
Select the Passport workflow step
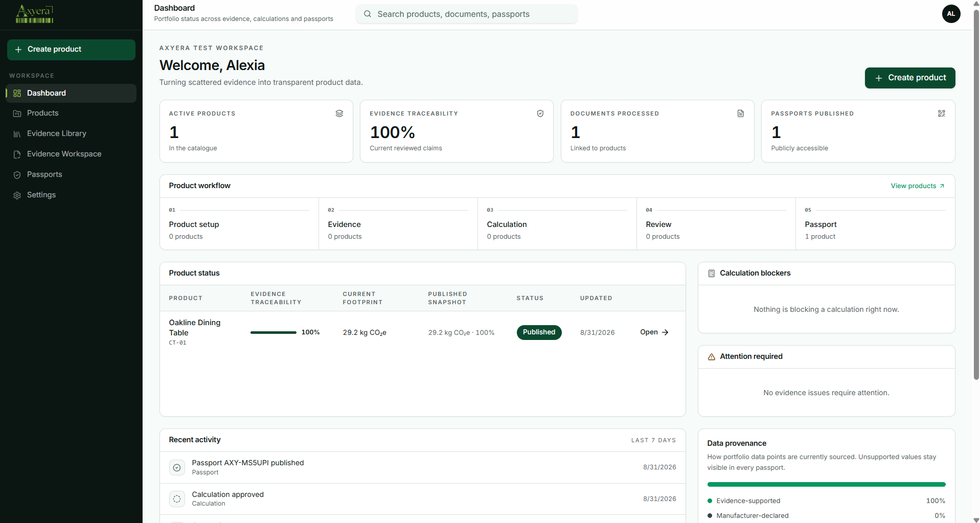click(875, 224)
